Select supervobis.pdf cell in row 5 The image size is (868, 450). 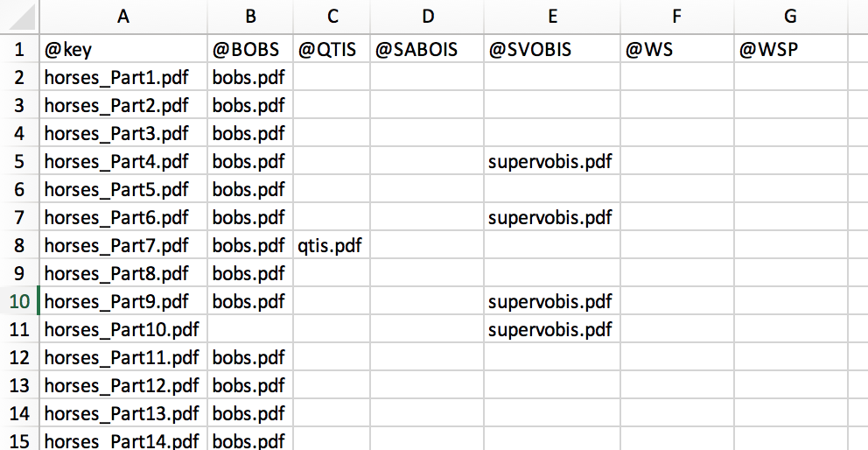pos(551,162)
